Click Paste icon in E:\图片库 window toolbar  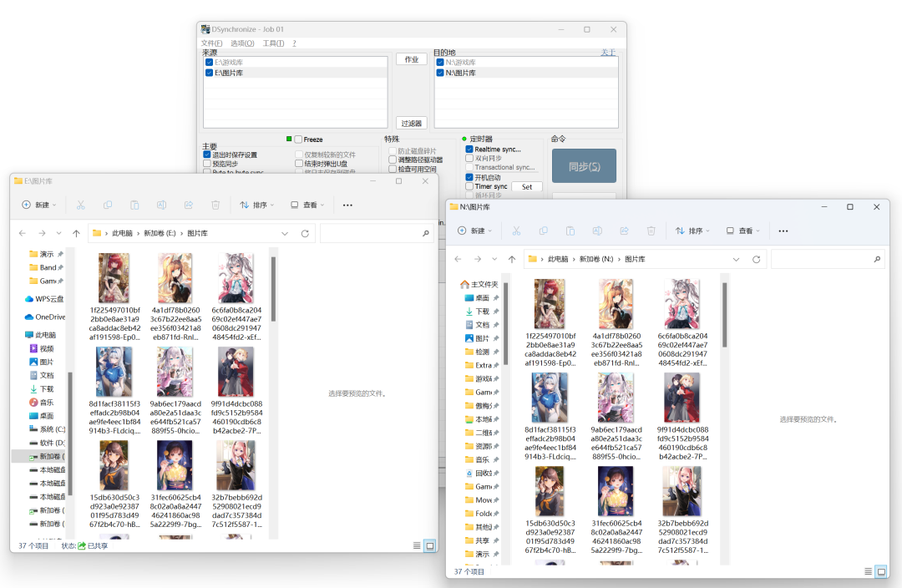(x=134, y=205)
